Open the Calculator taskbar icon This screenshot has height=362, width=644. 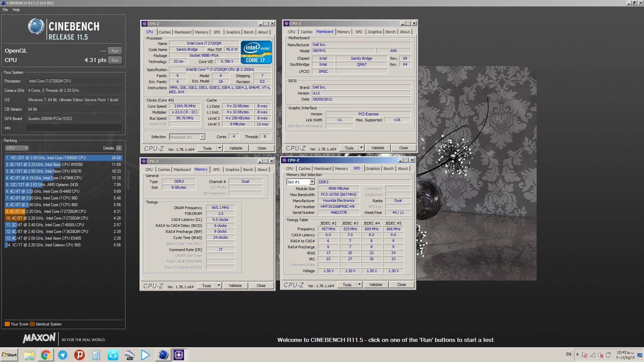[x=96, y=355]
